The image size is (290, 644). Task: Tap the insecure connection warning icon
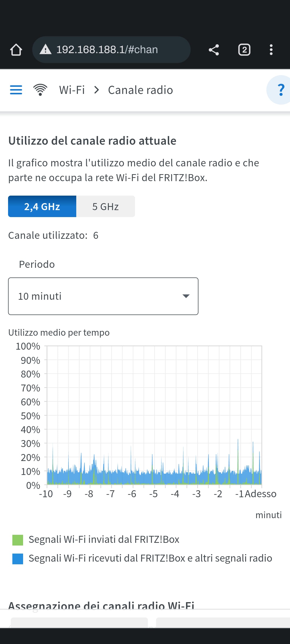(x=45, y=50)
